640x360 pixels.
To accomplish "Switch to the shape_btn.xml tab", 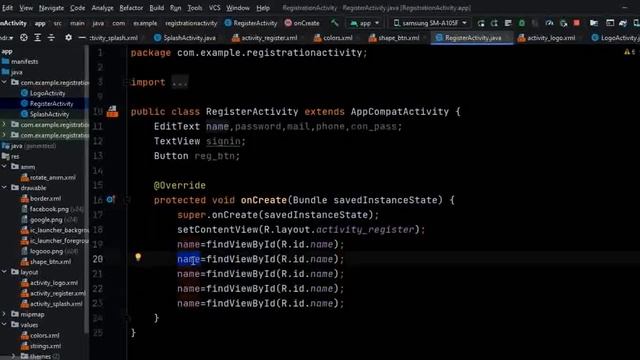I will coord(394,38).
